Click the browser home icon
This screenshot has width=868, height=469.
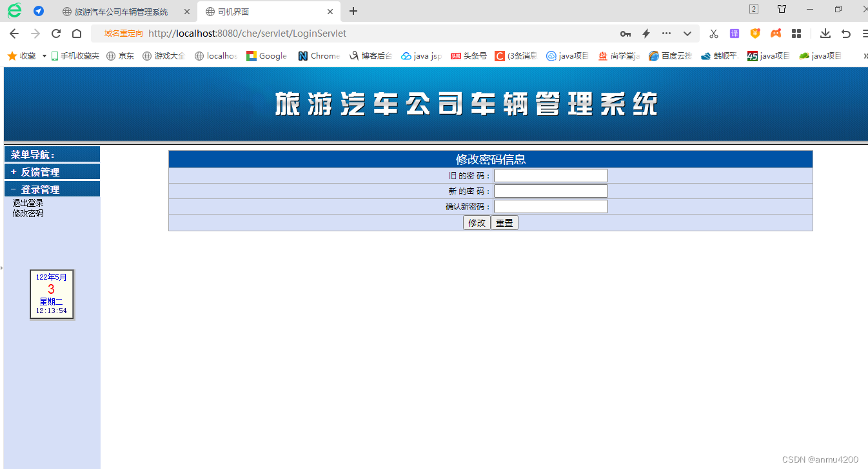tap(77, 33)
